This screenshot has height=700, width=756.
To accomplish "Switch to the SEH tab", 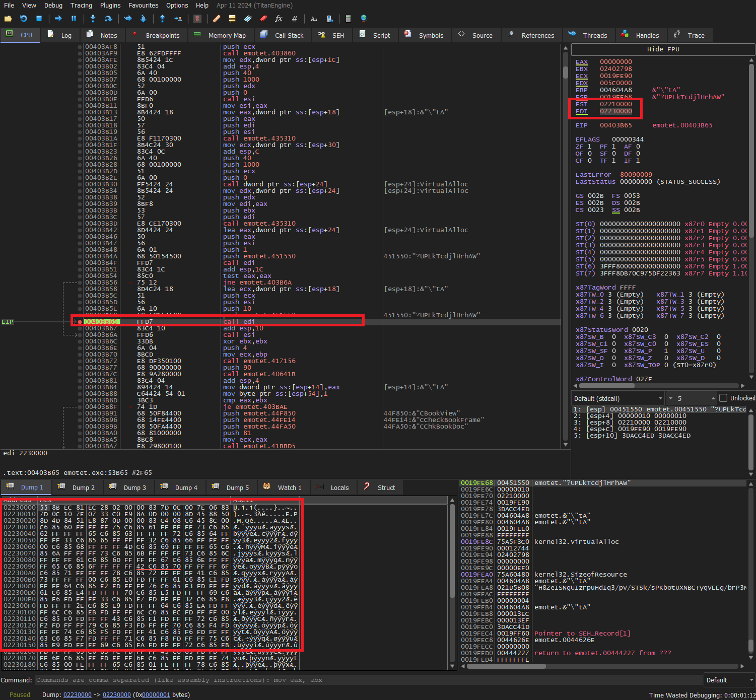I will click(x=331, y=35).
